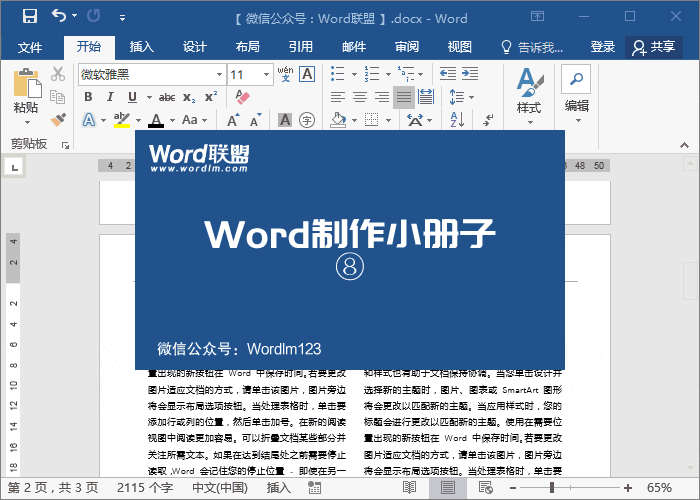700x500 pixels.
Task: Toggle superscript formatting
Action: (x=211, y=97)
